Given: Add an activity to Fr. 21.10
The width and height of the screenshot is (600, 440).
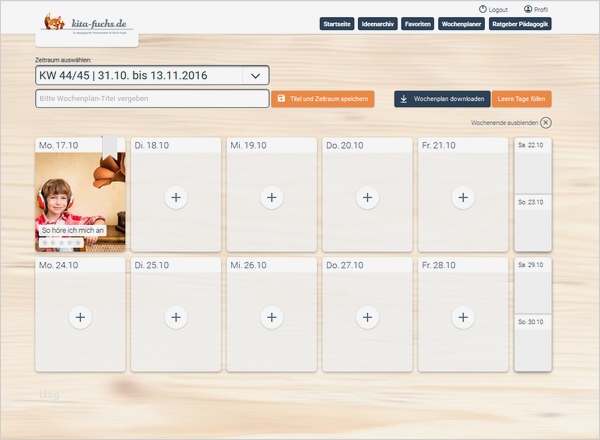Looking at the screenshot, I should pyautogui.click(x=463, y=197).
